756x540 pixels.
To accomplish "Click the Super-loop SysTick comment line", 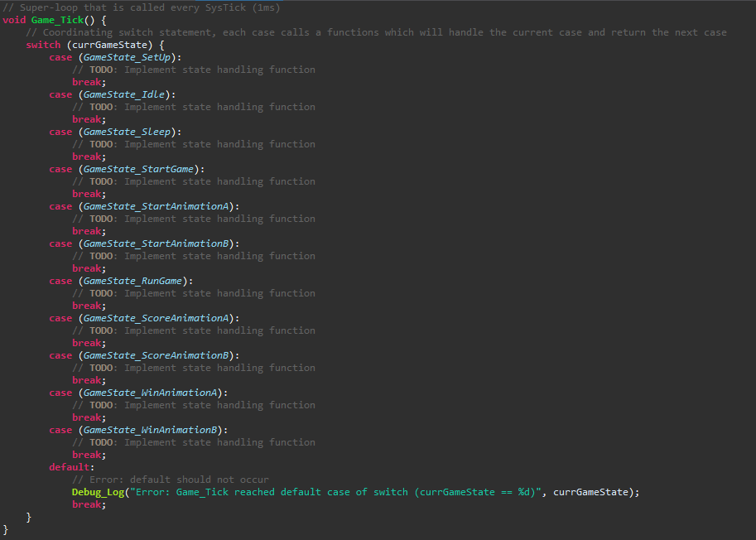I will point(142,7).
